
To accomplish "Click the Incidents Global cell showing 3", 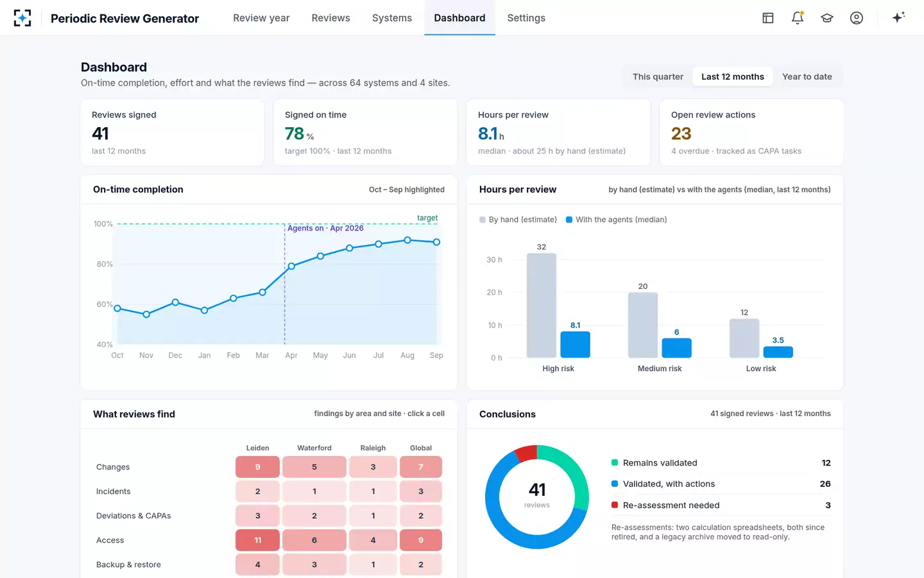I will tap(421, 491).
